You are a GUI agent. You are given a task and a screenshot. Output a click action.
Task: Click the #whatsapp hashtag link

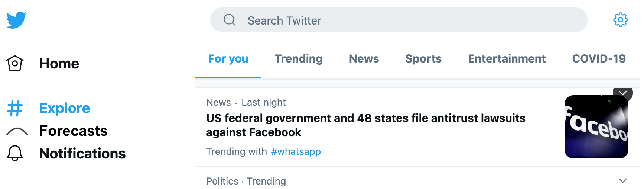click(296, 151)
